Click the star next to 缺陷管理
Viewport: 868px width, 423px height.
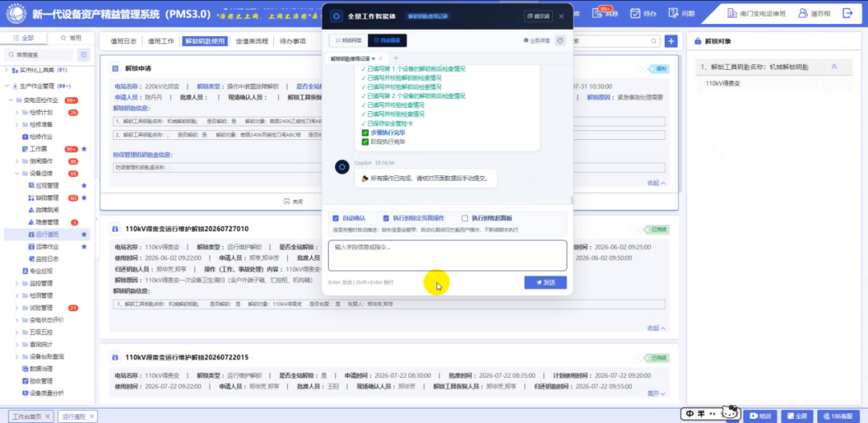(x=84, y=198)
